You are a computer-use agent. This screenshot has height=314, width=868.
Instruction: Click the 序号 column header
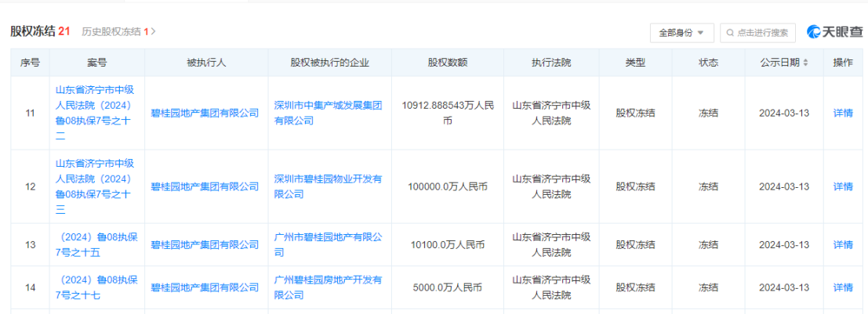pyautogui.click(x=30, y=63)
